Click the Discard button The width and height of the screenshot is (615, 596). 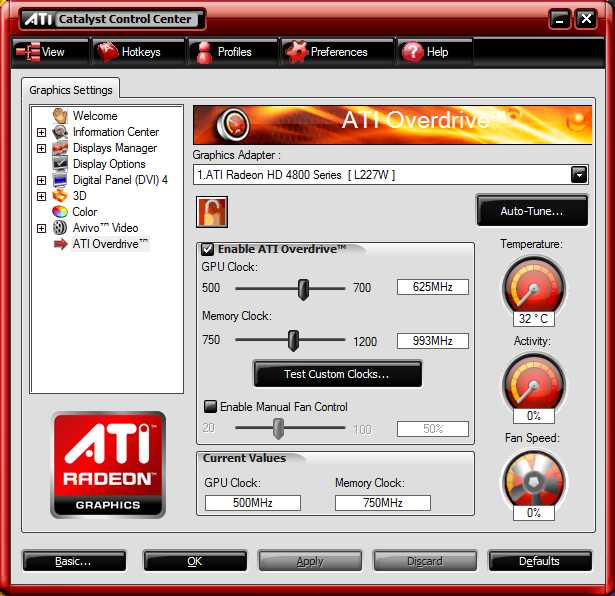pos(425,561)
